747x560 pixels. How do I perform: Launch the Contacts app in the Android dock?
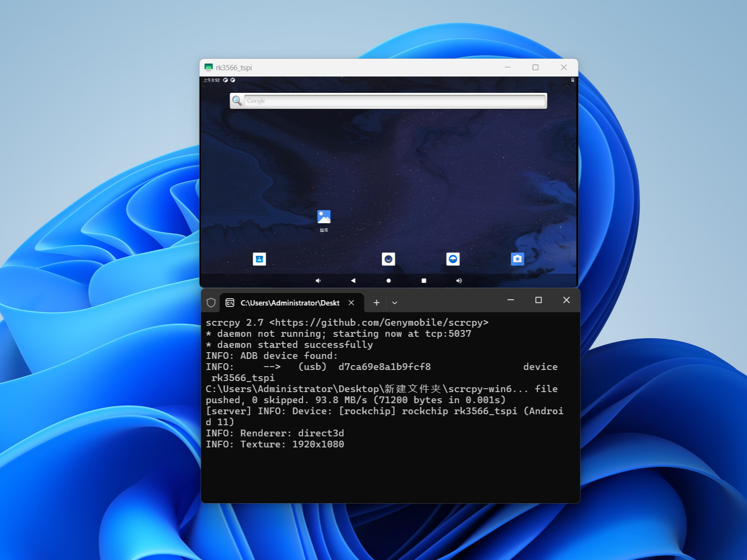[259, 259]
